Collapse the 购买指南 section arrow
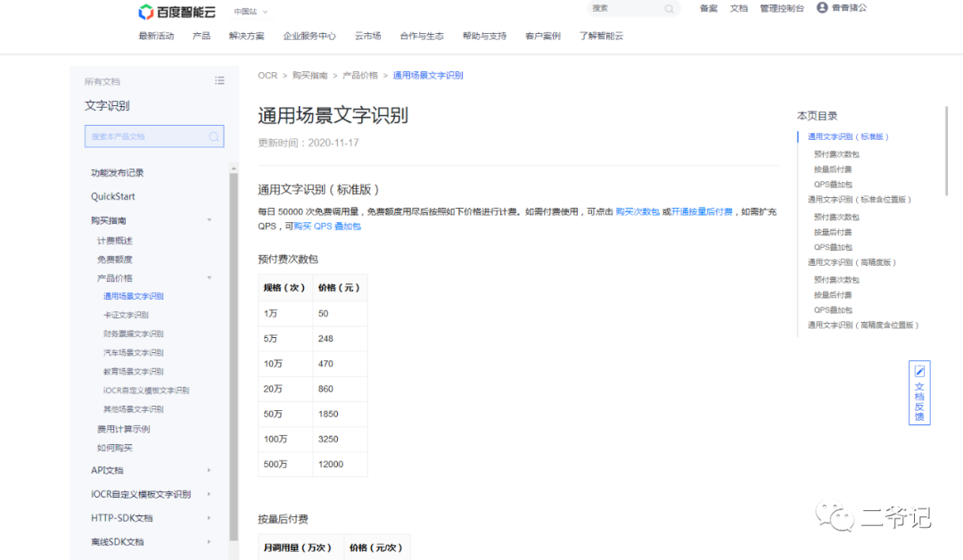 (210, 220)
